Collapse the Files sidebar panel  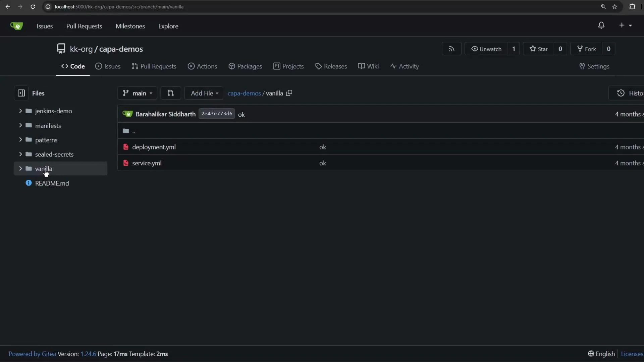pos(21,93)
